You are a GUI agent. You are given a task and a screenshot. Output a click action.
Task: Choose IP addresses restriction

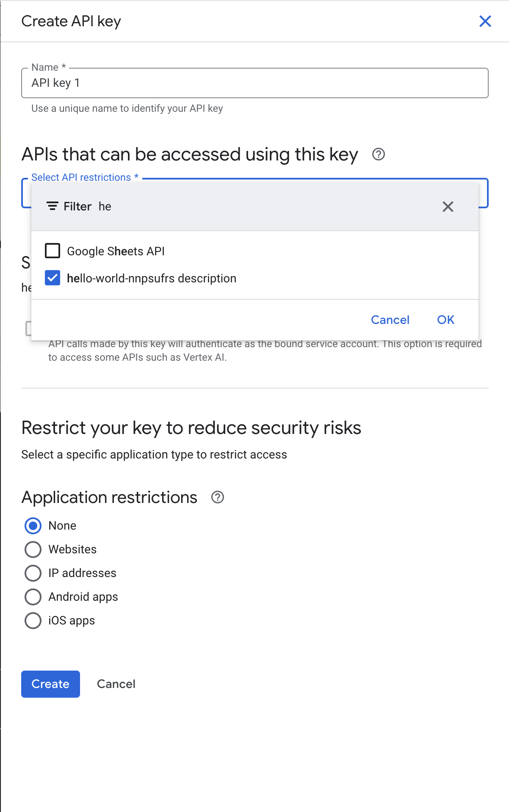[33, 573]
